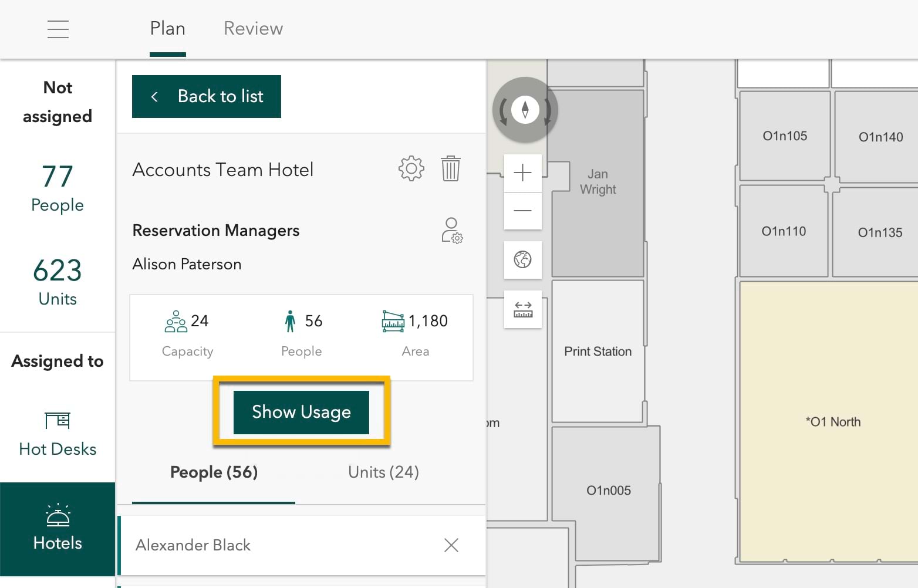Select the People (56) tab
The width and height of the screenshot is (918, 588).
tap(214, 472)
